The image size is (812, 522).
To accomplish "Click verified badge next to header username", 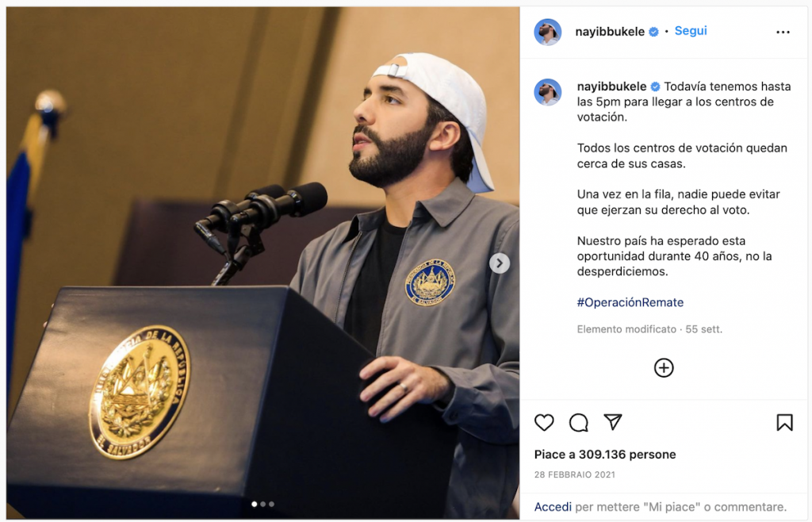I will point(653,32).
